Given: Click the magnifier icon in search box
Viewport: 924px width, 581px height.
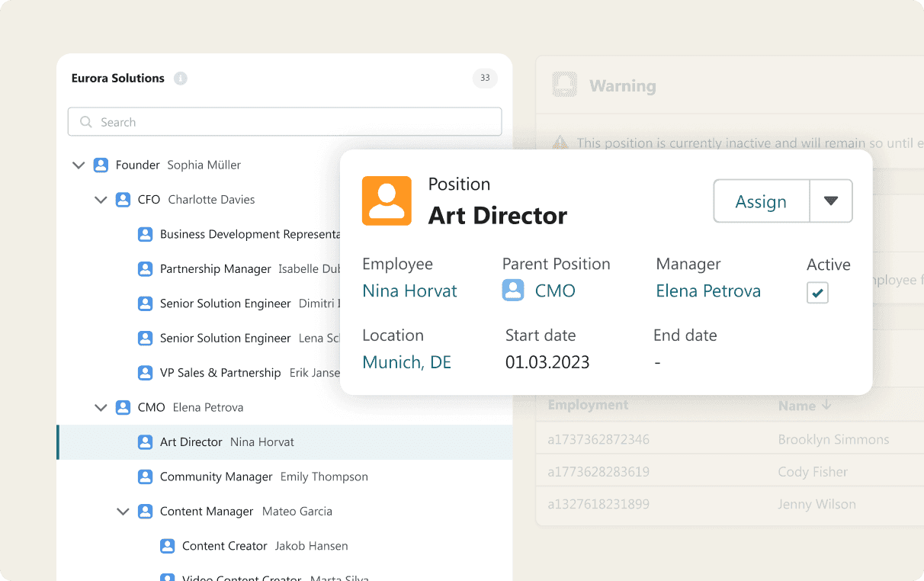Looking at the screenshot, I should pyautogui.click(x=86, y=122).
